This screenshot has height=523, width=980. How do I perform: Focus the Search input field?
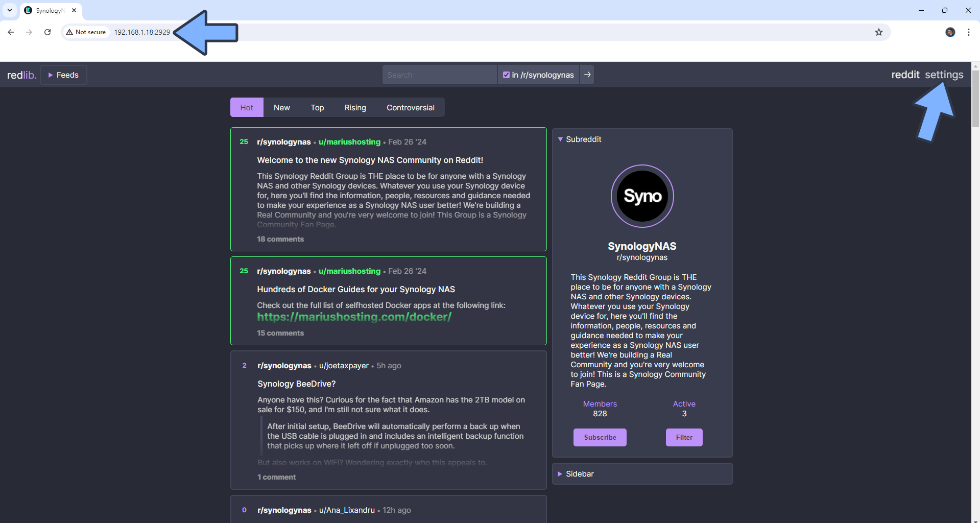[439, 75]
